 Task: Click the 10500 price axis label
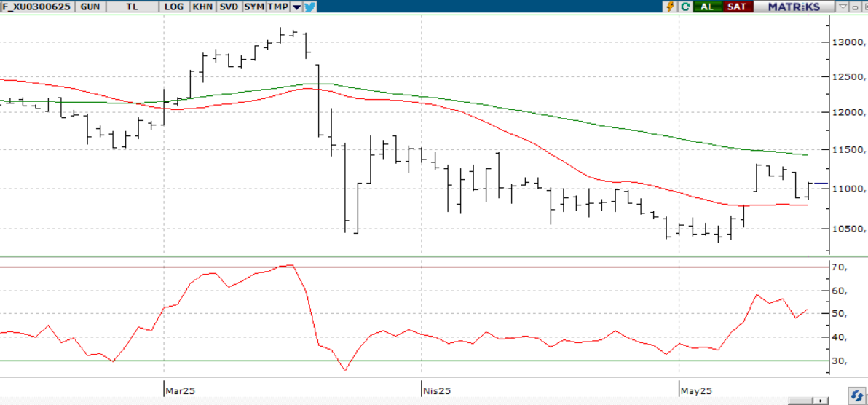coord(848,229)
